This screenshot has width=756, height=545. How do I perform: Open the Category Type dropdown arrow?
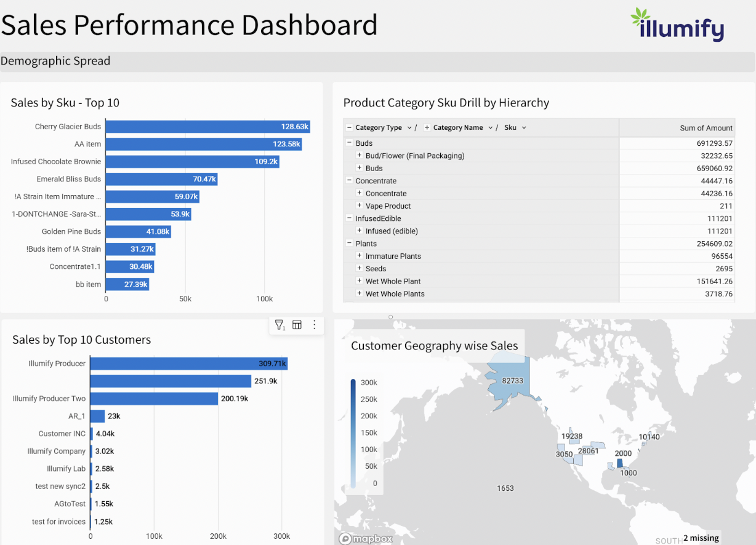[408, 128]
